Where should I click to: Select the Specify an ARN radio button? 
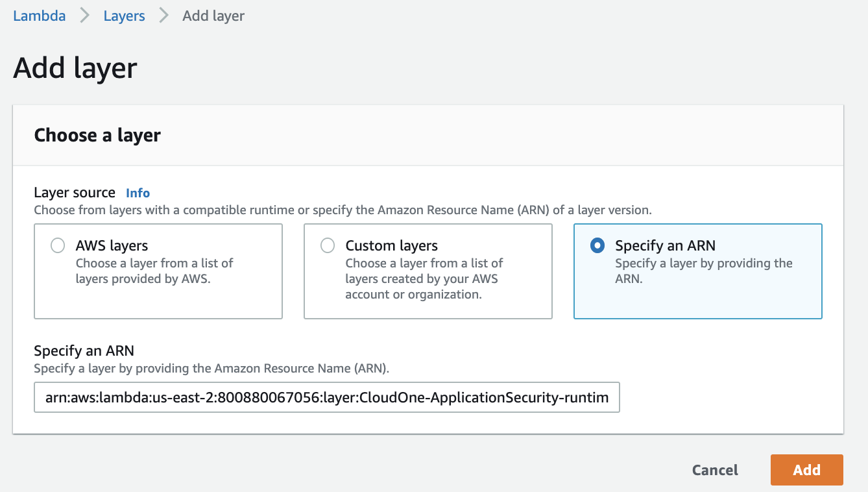pos(597,245)
